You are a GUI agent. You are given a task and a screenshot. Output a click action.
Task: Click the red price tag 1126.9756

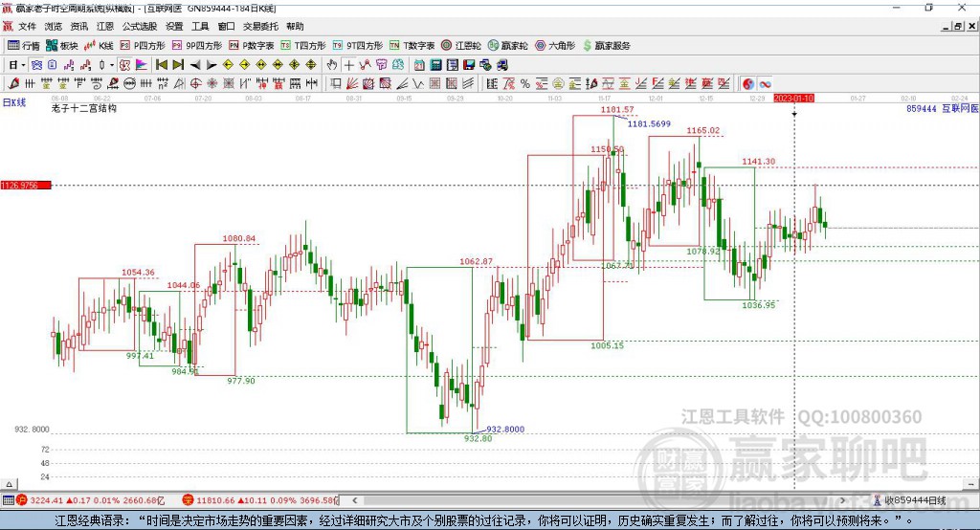pyautogui.click(x=26, y=185)
